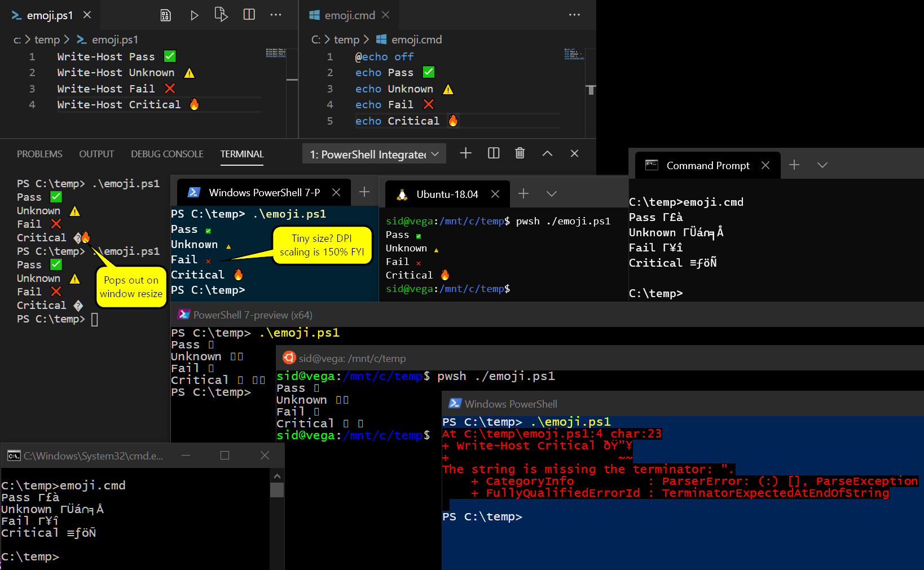Run the script using the play icon
This screenshot has height=570, width=924.
pos(195,15)
